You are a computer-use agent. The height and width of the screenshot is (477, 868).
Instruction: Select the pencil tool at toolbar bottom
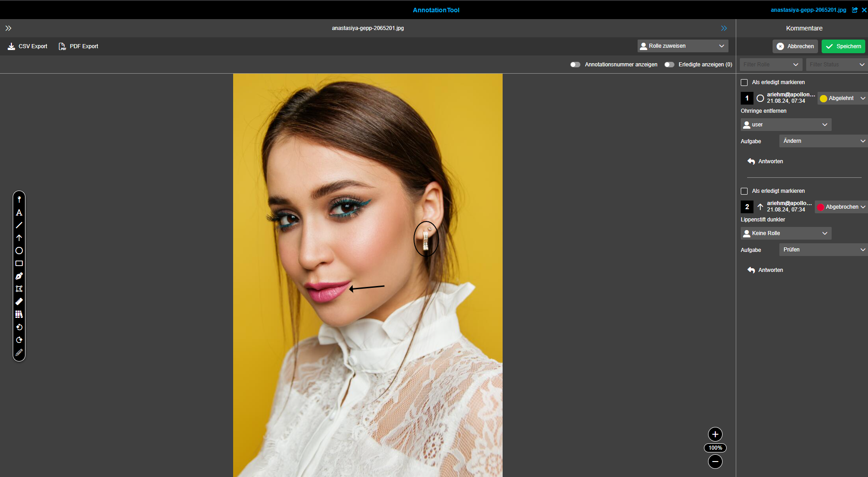[19, 352]
